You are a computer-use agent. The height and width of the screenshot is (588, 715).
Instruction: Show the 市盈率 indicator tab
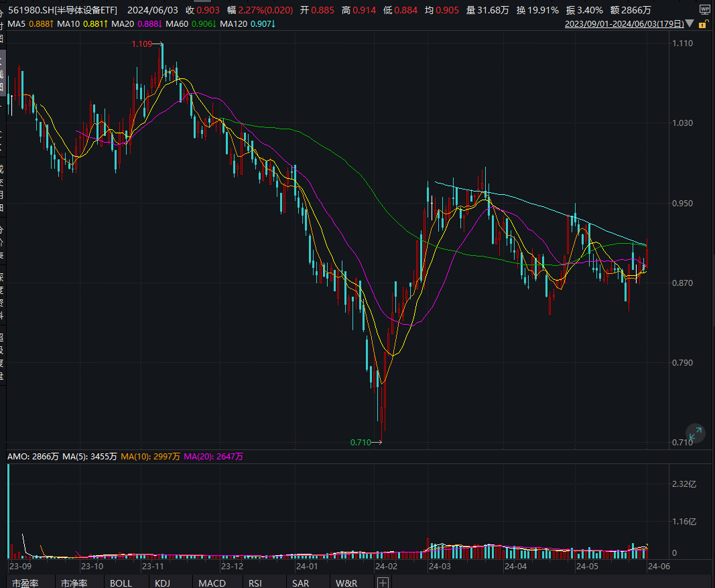26,583
